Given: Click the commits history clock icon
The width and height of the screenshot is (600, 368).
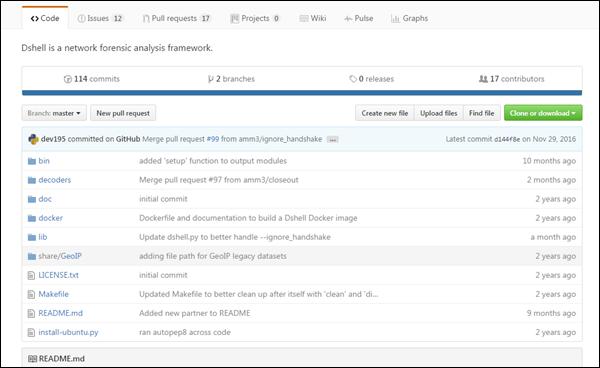Looking at the screenshot, I should pyautogui.click(x=68, y=79).
